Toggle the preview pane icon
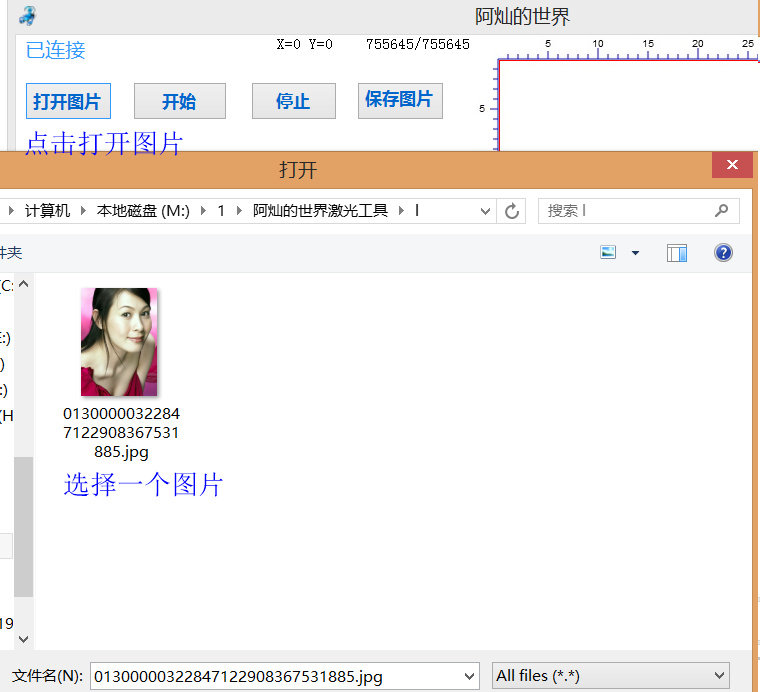Viewport: 760px width, 692px height. 677,253
